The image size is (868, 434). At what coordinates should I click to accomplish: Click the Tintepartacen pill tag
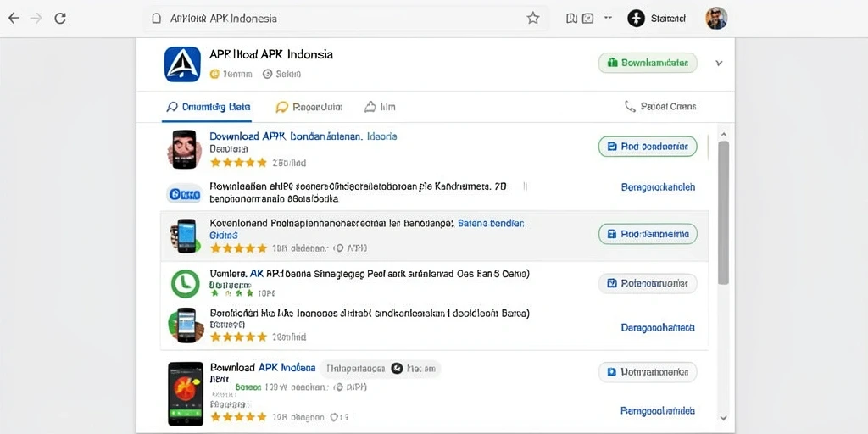[x=355, y=368]
